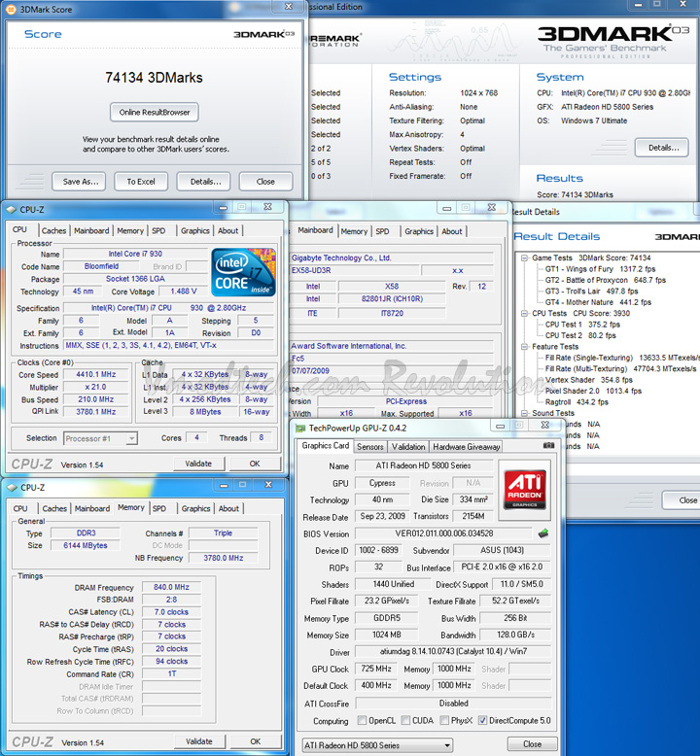
Task: Click Details in 3DMark Score window
Action: [205, 182]
